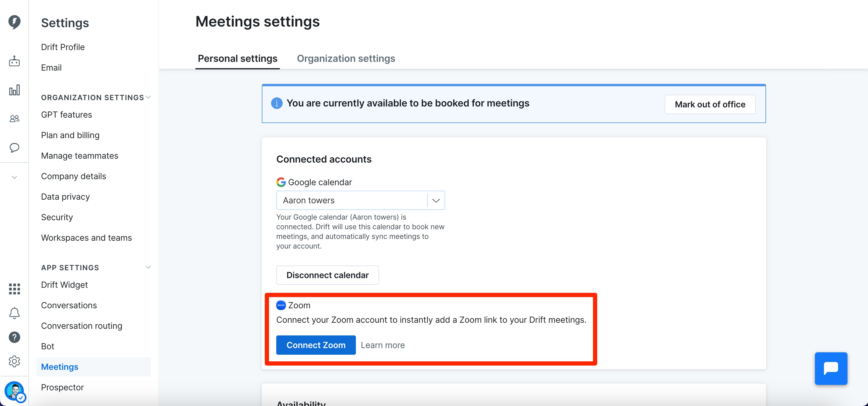The height and width of the screenshot is (406, 868).
Task: Open the Google calendar account dropdown
Action: [x=360, y=201]
